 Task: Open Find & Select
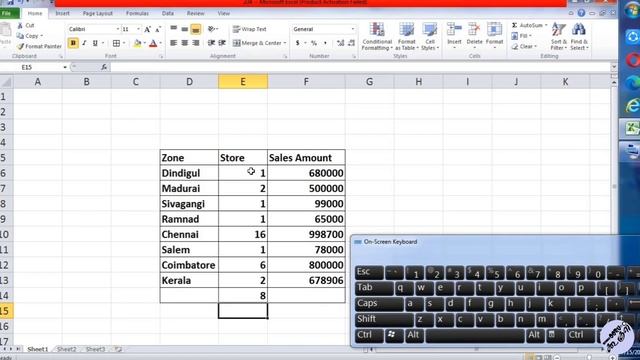pyautogui.click(x=579, y=37)
